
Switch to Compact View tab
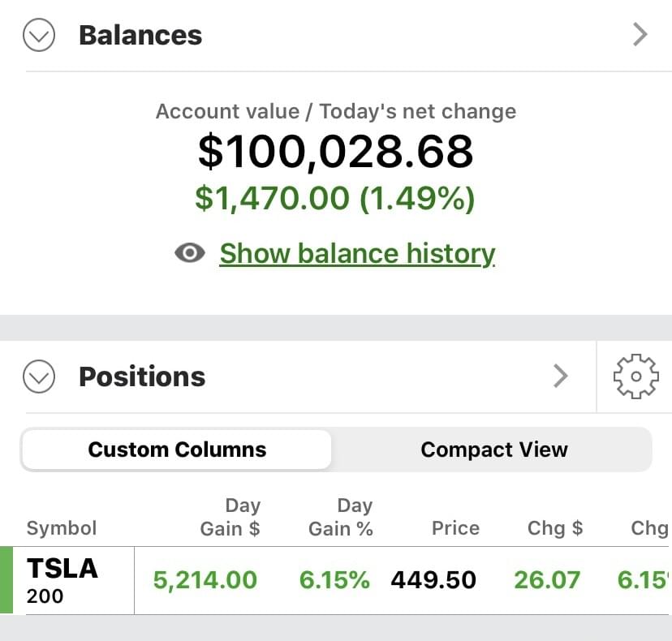tap(493, 450)
